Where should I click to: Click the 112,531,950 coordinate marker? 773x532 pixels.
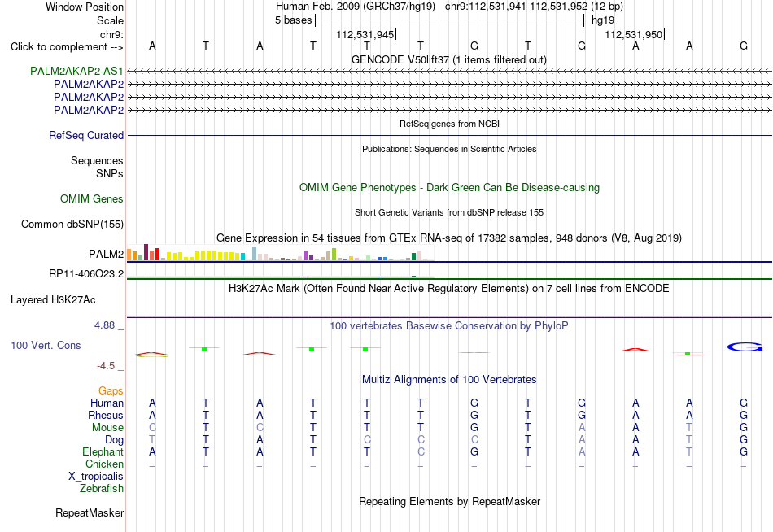(634, 34)
